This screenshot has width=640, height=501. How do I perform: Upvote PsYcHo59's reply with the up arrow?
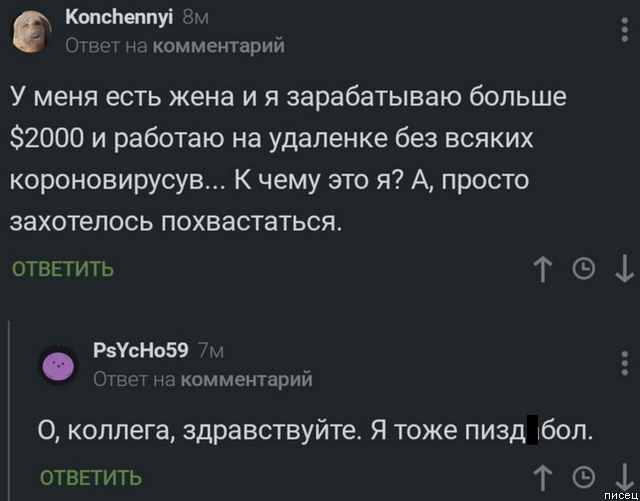coord(542,477)
